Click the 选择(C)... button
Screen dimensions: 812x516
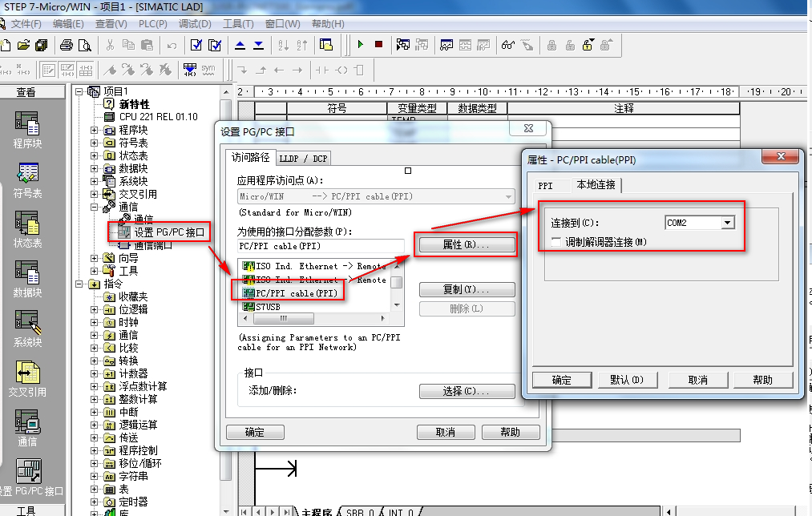[466, 391]
